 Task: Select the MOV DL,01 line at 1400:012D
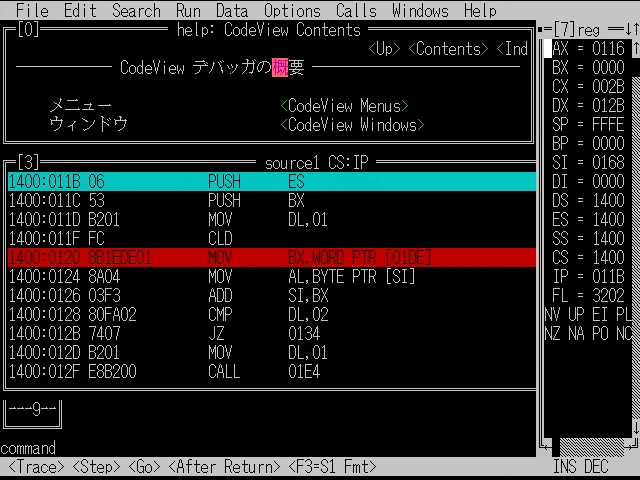272,352
